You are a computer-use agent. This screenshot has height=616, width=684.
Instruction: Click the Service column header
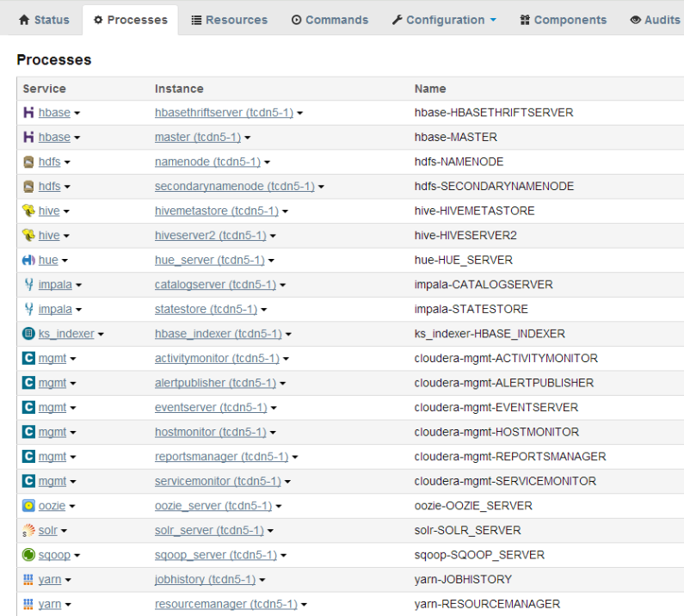[44, 89]
